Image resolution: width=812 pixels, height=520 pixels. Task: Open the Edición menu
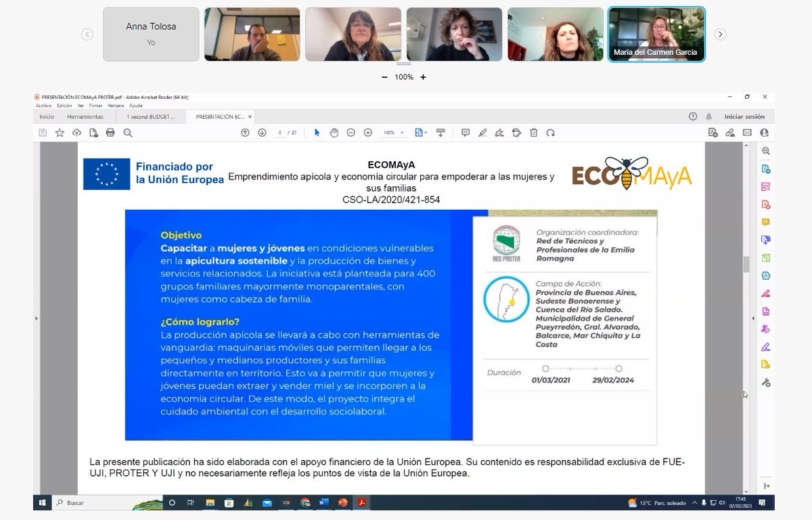point(64,106)
